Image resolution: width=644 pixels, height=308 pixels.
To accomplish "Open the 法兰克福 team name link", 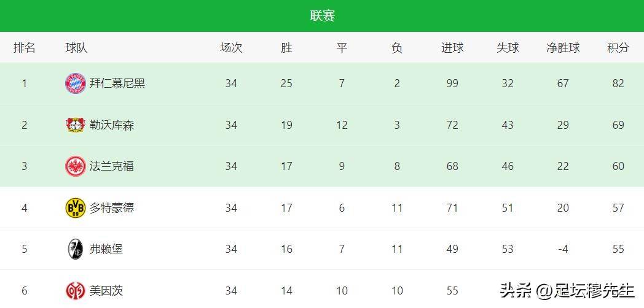I will pyautogui.click(x=112, y=166).
